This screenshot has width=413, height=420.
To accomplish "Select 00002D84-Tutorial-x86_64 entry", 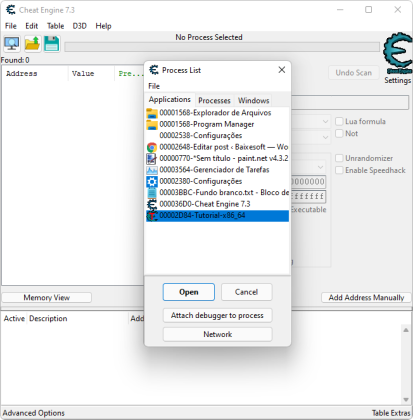I will pos(217,216).
